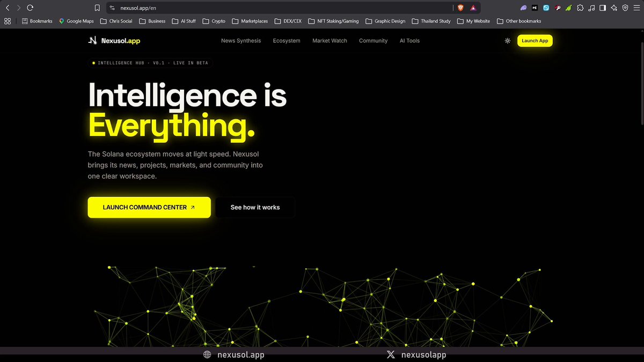Click the address bar showing nexusol.app/en

279,8
